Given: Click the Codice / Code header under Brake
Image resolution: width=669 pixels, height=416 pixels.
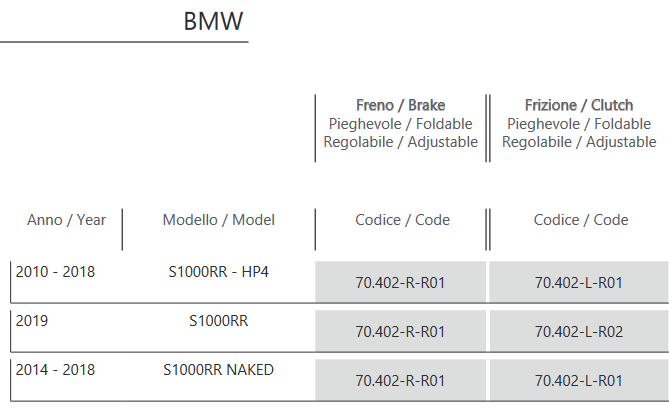Looking at the screenshot, I should pos(402,220).
